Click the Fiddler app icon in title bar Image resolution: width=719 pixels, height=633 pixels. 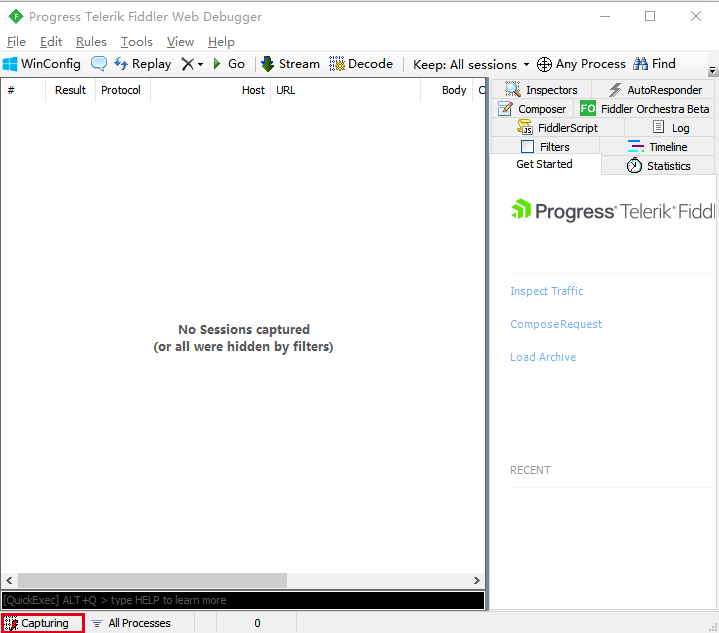click(x=16, y=17)
